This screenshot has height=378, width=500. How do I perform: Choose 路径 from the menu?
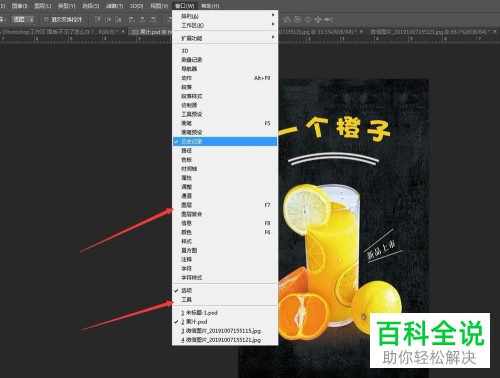click(225, 150)
